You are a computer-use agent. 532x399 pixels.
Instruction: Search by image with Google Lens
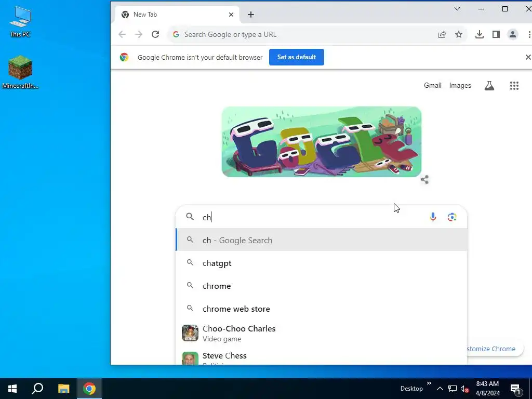pyautogui.click(x=452, y=217)
